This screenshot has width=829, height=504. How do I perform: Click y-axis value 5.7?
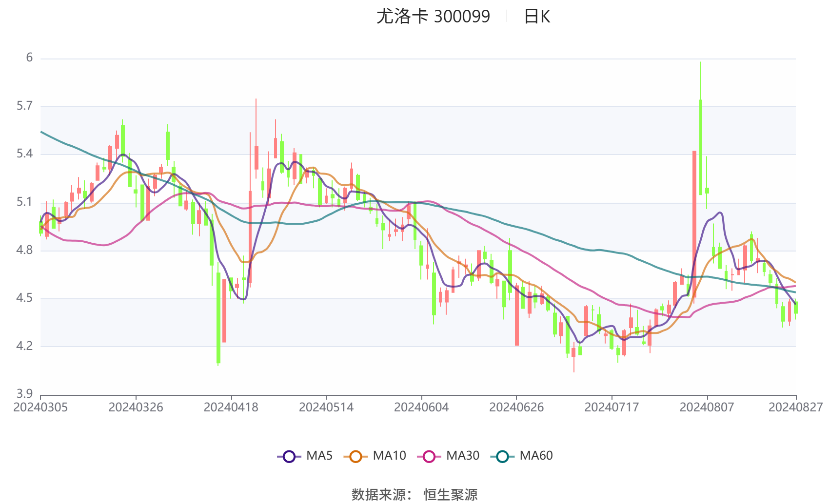click(x=25, y=106)
